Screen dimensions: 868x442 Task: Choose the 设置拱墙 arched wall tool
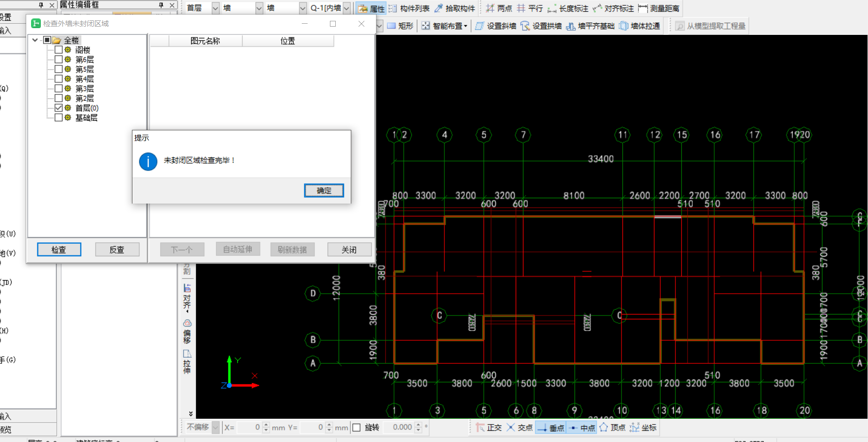541,26
